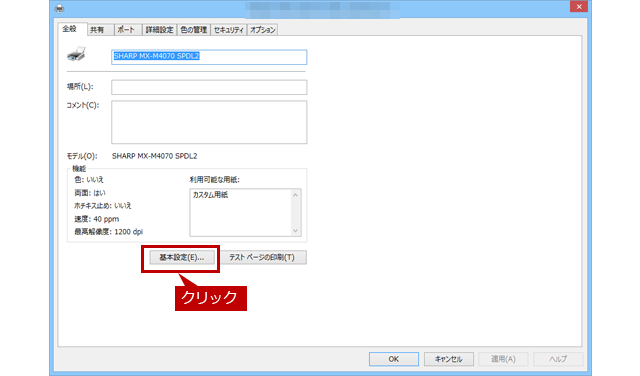This screenshot has width=640, height=376.
Task: Click the ヘルプ button
Action: coord(558,359)
